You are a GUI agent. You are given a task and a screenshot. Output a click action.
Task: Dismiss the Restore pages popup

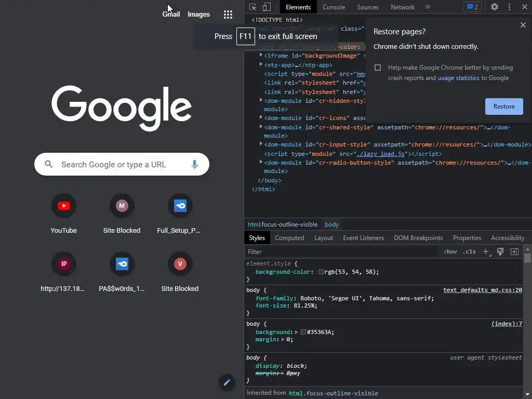pos(523,25)
